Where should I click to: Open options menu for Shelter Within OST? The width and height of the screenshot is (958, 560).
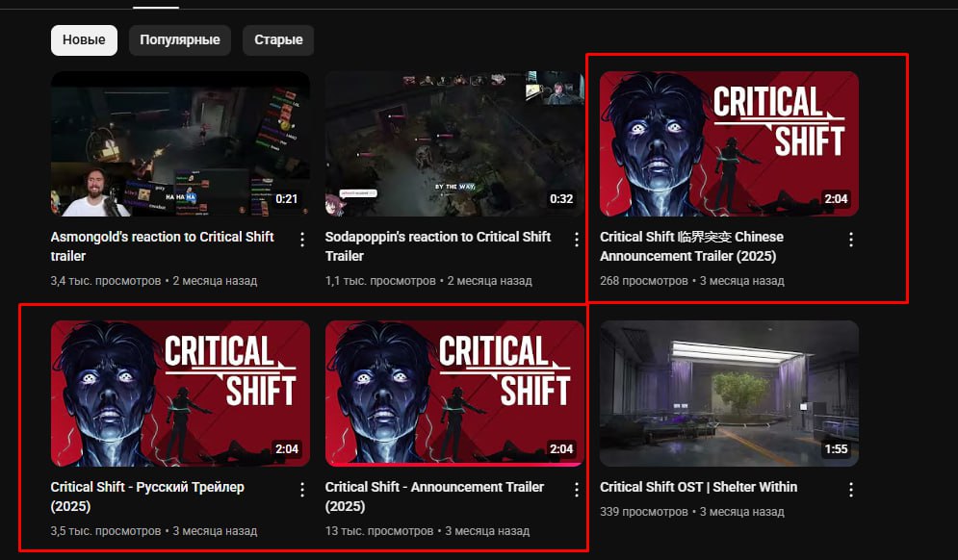click(850, 489)
